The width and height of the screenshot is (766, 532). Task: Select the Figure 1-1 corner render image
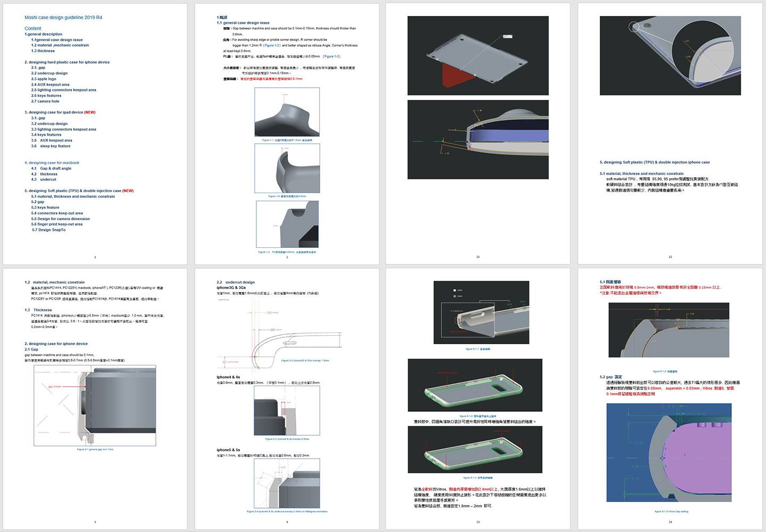point(287,112)
